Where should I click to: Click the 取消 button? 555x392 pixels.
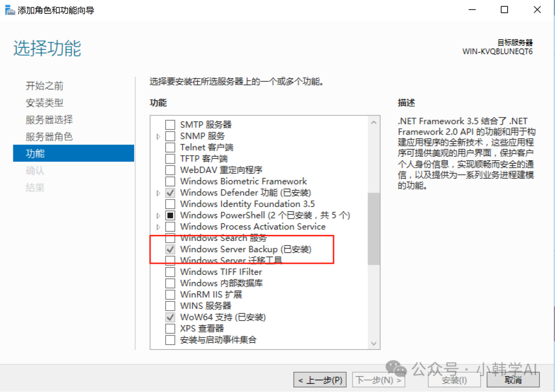[x=513, y=380]
